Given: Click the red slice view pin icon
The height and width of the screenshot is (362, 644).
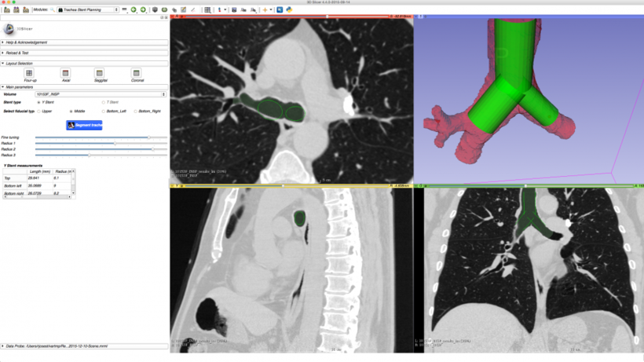Looking at the screenshot, I should click(x=173, y=16).
